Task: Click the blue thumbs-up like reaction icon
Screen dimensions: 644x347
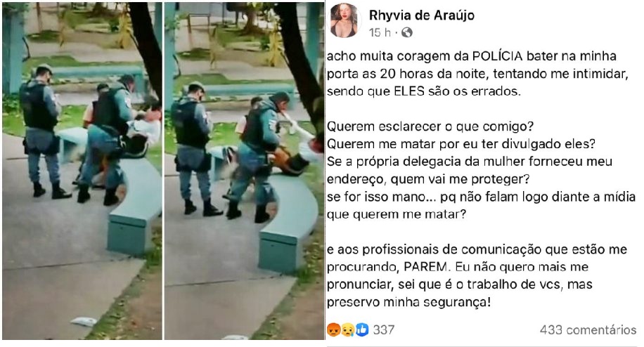Action: point(362,329)
